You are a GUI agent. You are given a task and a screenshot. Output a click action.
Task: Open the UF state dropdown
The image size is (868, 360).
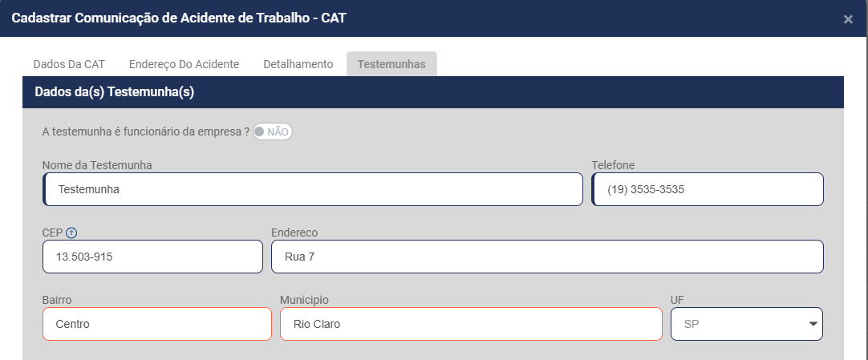pyautogui.click(x=746, y=324)
